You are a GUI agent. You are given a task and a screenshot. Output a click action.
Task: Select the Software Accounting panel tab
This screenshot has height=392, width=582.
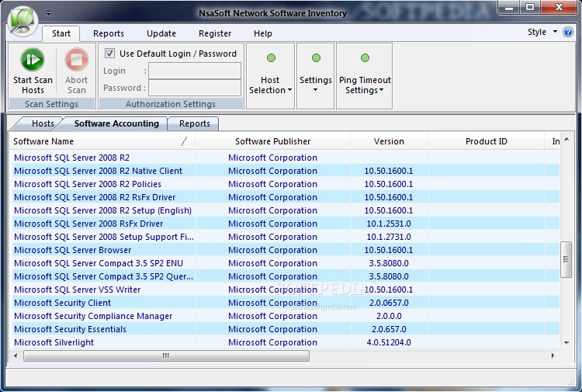click(116, 123)
